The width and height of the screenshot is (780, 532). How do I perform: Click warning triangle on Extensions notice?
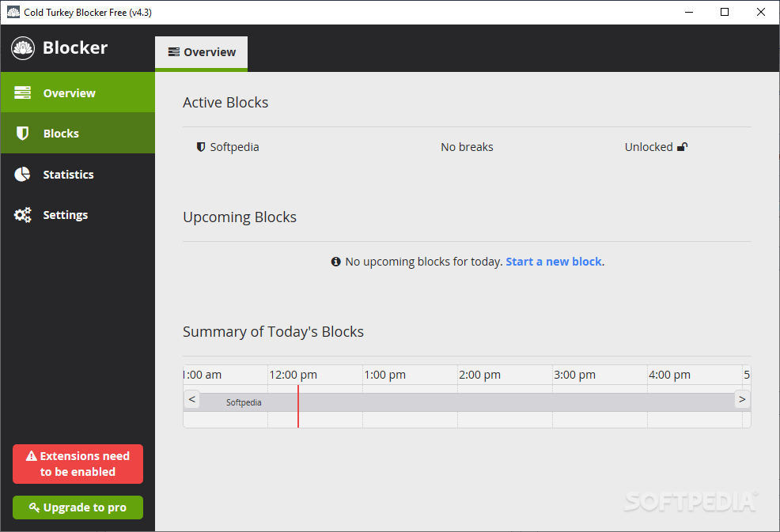click(31, 455)
